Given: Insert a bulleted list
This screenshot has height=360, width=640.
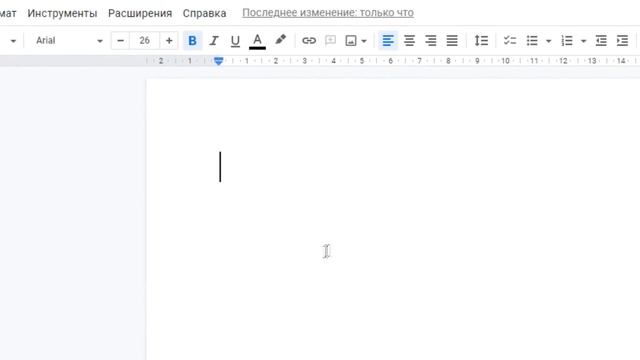Looking at the screenshot, I should point(532,40).
